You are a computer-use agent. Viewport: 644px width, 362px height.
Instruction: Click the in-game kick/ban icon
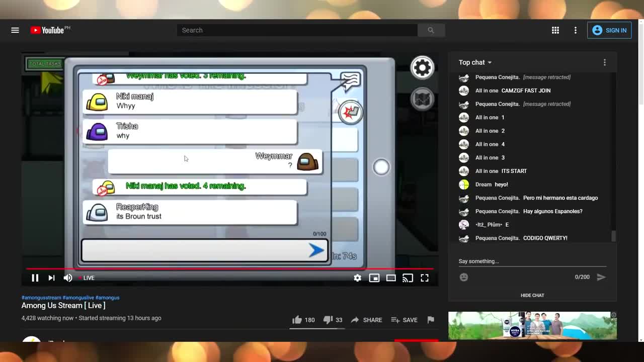click(350, 112)
